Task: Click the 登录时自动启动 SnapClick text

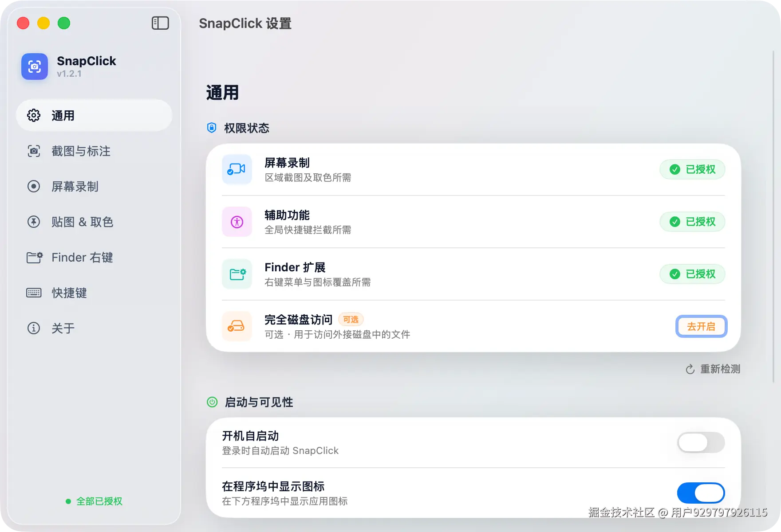Action: point(280,451)
